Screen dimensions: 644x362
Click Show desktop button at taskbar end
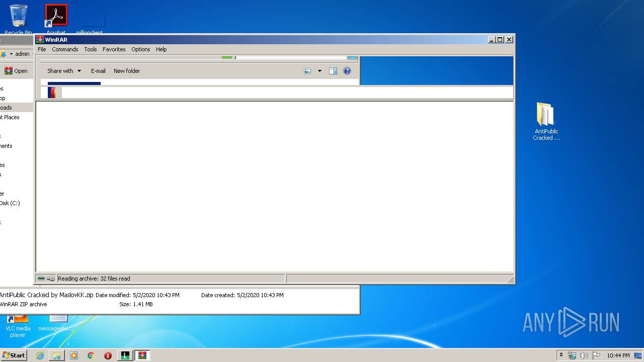[x=638, y=355]
